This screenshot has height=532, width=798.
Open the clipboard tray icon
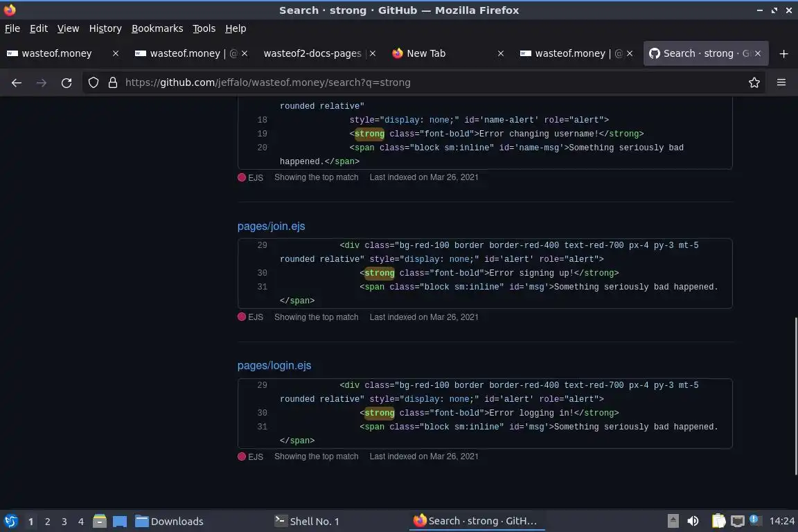718,522
